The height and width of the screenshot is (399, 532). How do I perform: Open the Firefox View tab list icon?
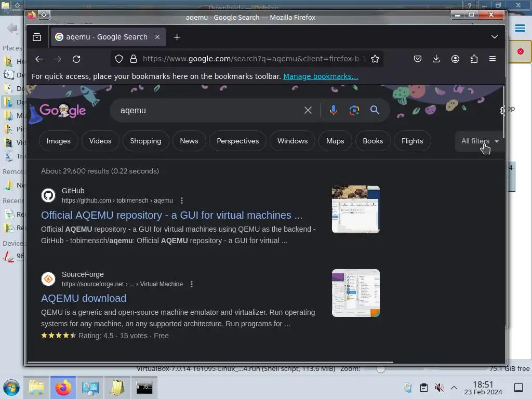[37, 37]
